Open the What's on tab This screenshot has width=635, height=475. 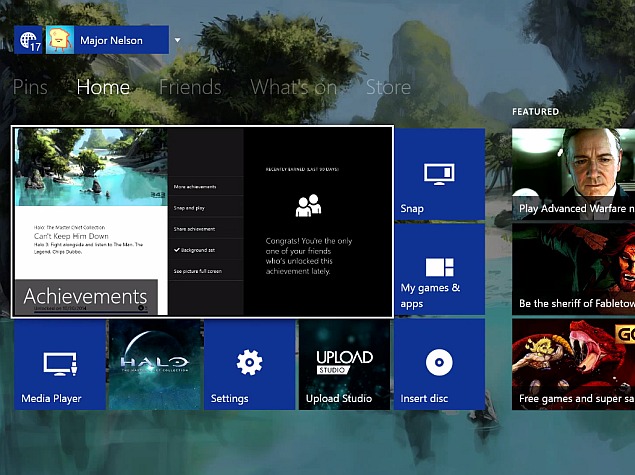pos(294,87)
